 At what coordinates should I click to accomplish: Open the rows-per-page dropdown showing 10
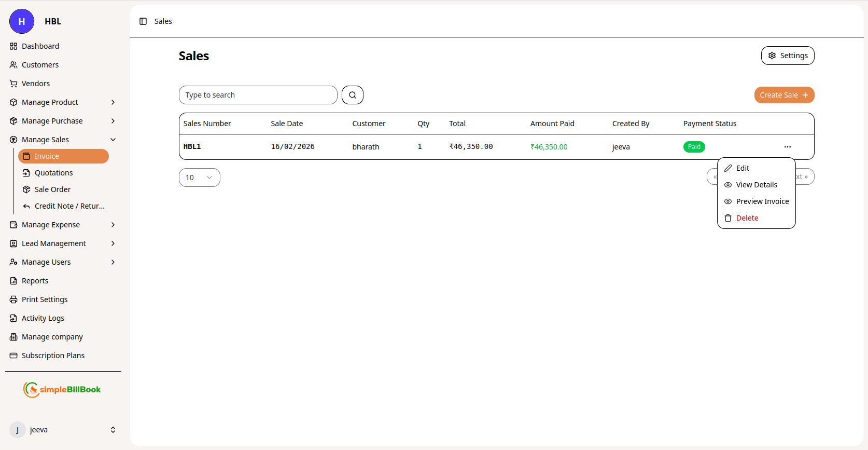click(199, 178)
